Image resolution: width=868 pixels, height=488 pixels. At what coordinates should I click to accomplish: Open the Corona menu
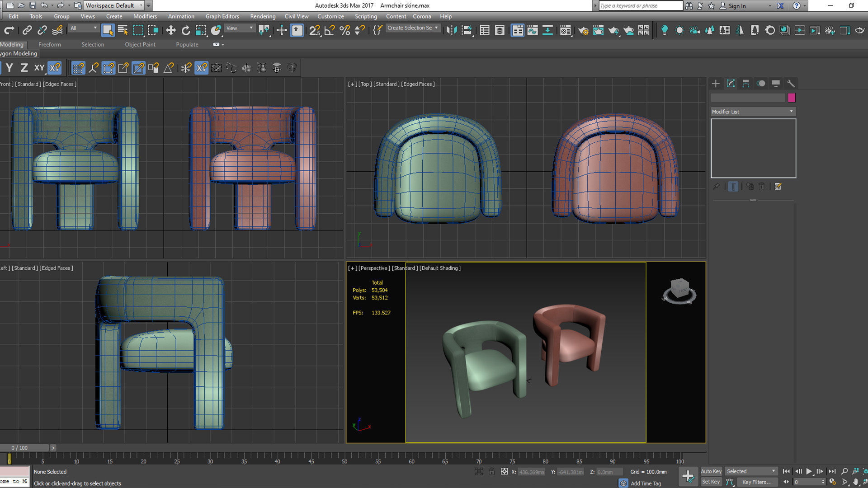[x=422, y=16]
